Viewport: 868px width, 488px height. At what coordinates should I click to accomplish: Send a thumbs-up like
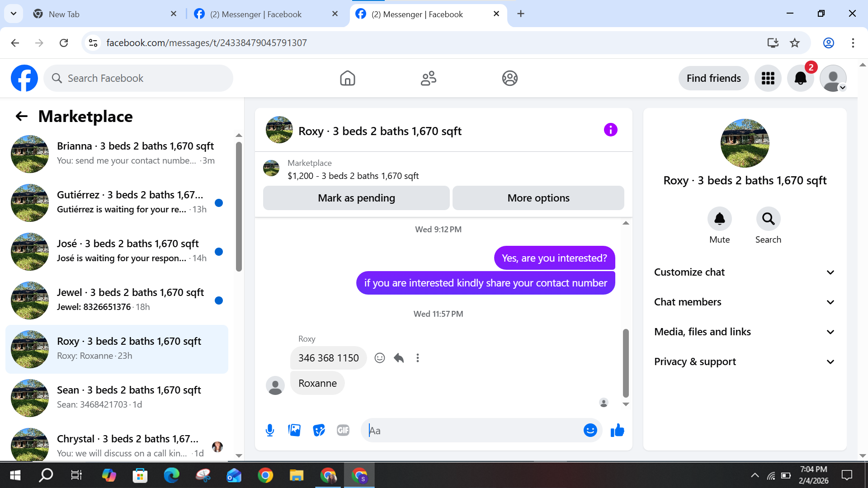(617, 430)
